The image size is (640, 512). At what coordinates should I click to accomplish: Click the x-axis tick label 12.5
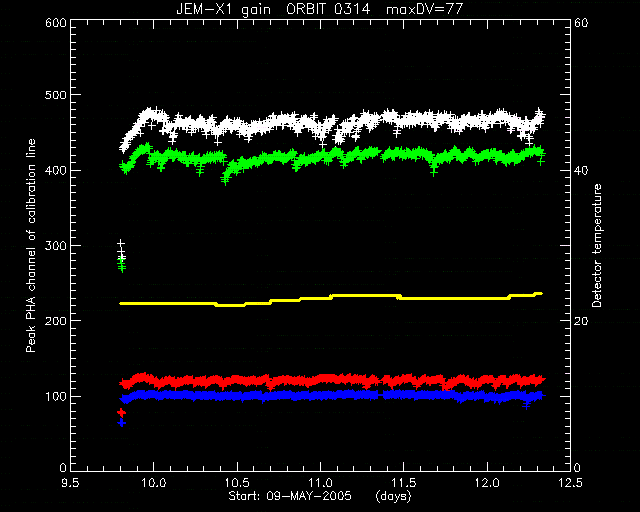(x=571, y=483)
